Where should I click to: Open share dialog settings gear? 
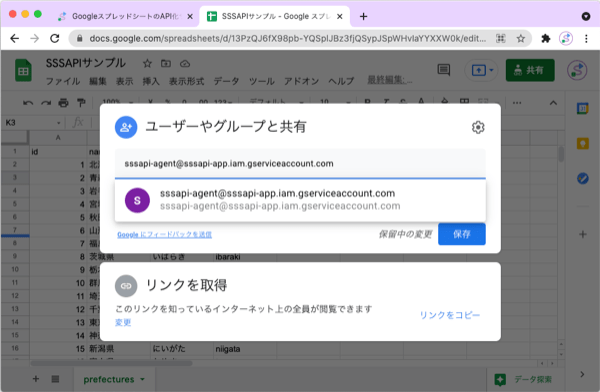pos(478,127)
